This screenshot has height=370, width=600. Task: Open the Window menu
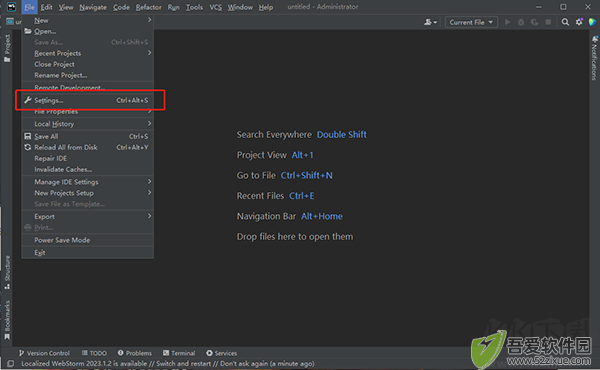tap(240, 7)
